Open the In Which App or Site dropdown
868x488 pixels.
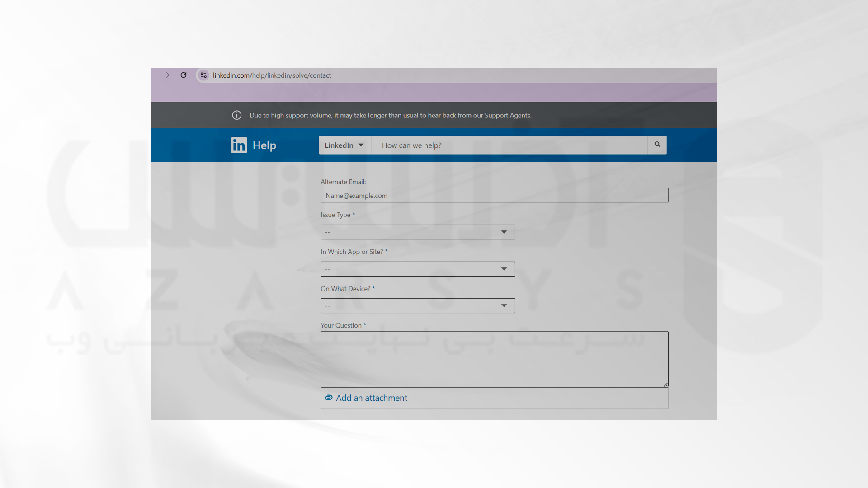tap(418, 269)
